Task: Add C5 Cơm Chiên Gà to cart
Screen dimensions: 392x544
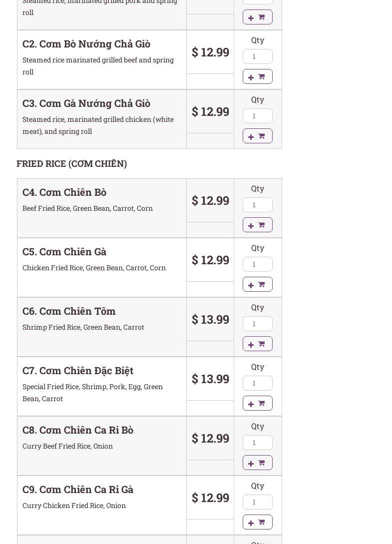Action: coord(257,285)
